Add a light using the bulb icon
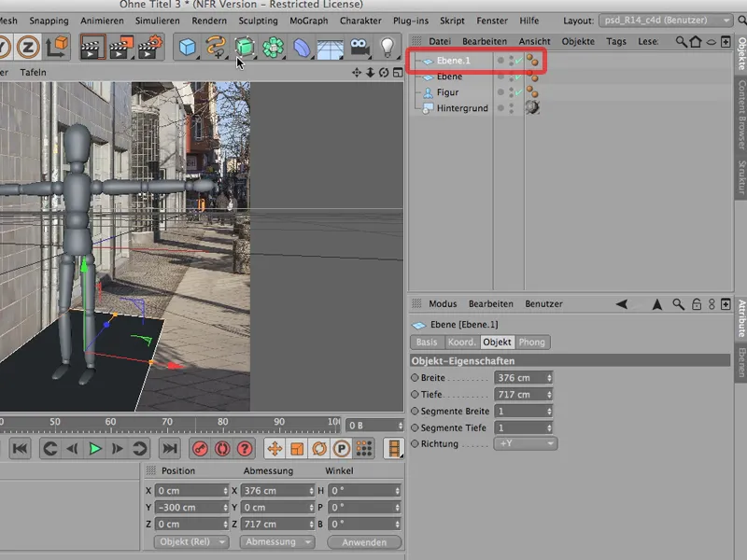747x560 pixels. 388,48
